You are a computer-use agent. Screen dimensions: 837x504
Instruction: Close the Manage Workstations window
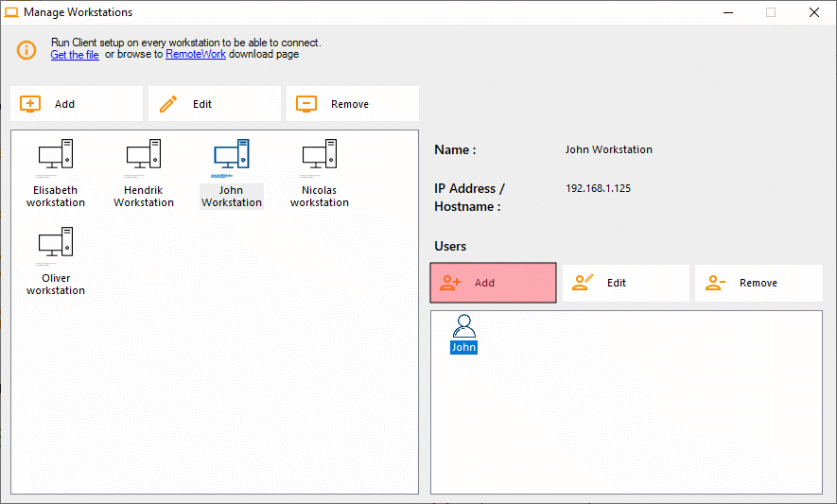coord(814,12)
